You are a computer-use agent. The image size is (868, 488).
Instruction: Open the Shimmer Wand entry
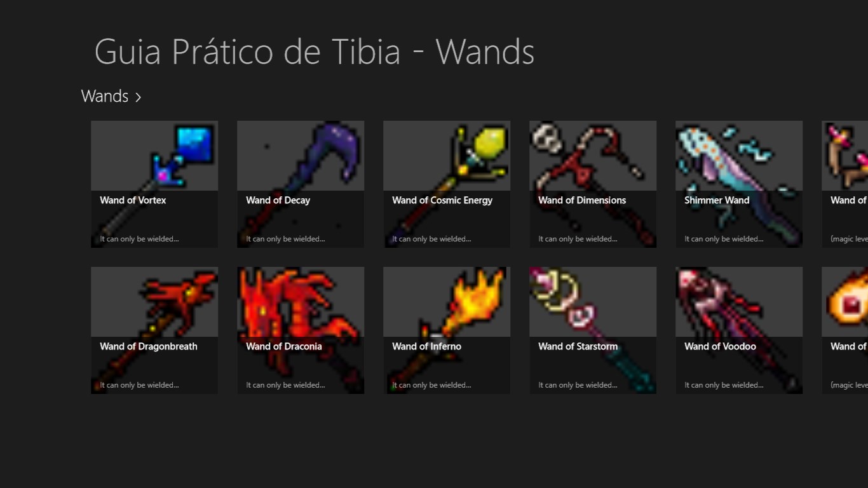tap(739, 184)
